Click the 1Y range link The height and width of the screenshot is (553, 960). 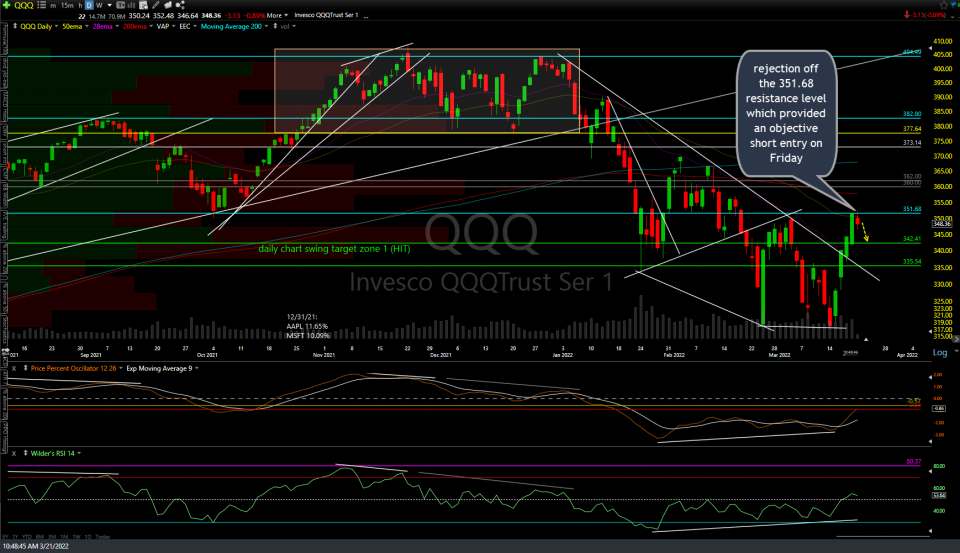tap(15, 537)
